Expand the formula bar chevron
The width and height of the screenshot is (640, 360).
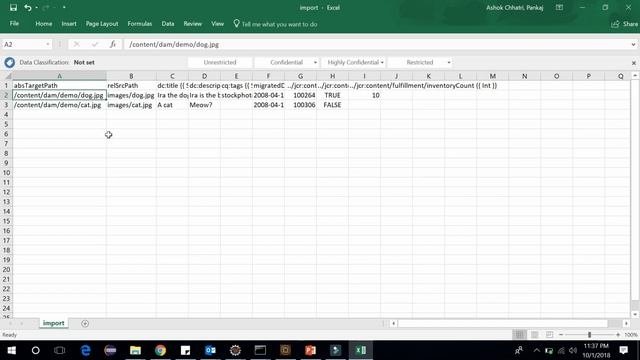tap(633, 44)
